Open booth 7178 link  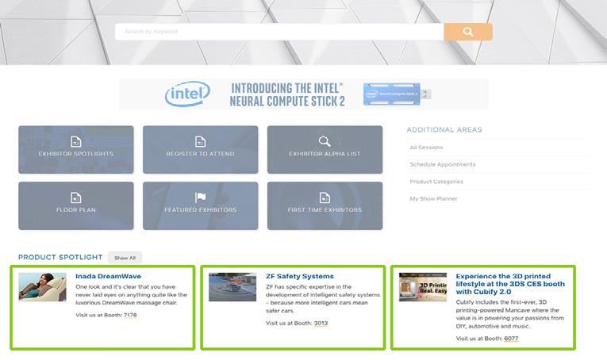[130, 315]
